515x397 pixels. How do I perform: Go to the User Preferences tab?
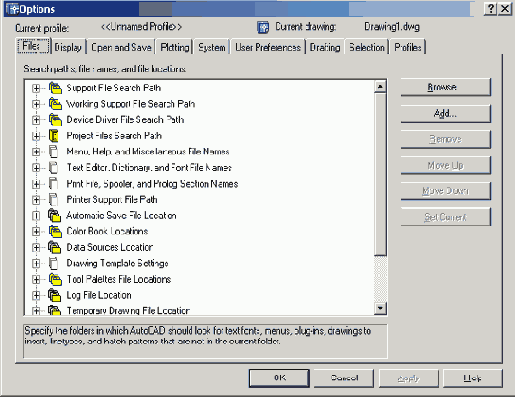coord(268,47)
